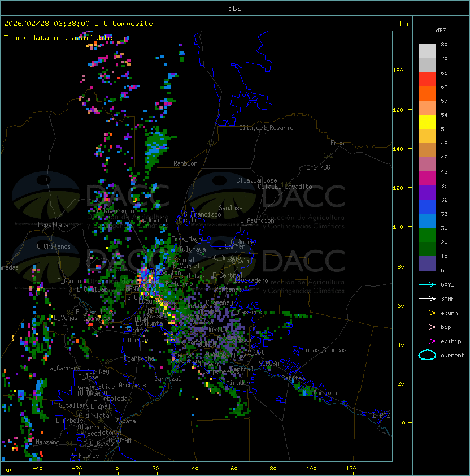Click the 'Perdriel' map label
The height and width of the screenshot is (476, 470).
[138, 330]
